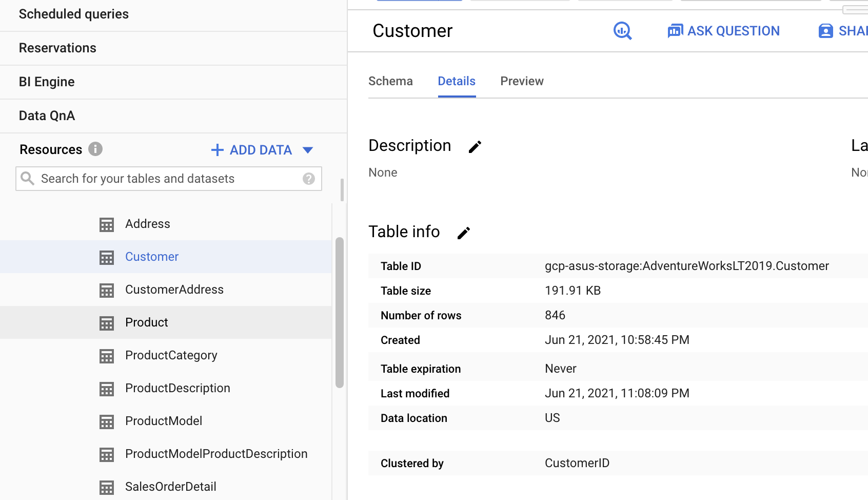
Task: Edit the Description with pencil icon
Action: pos(475,147)
